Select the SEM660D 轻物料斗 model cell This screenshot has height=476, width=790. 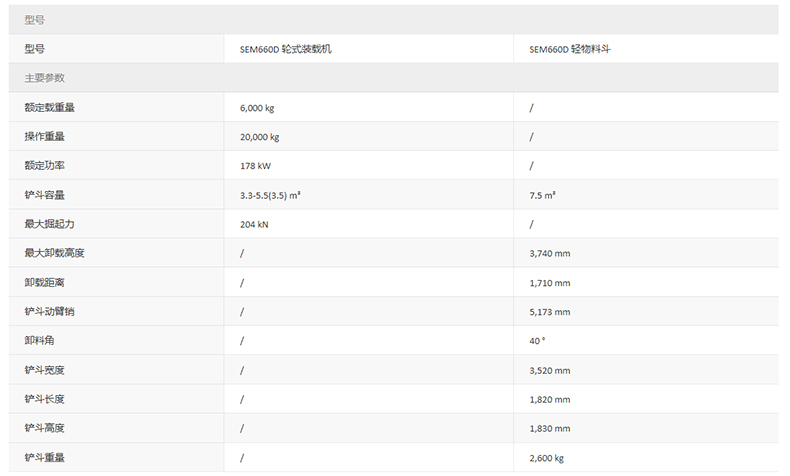pyautogui.click(x=569, y=48)
